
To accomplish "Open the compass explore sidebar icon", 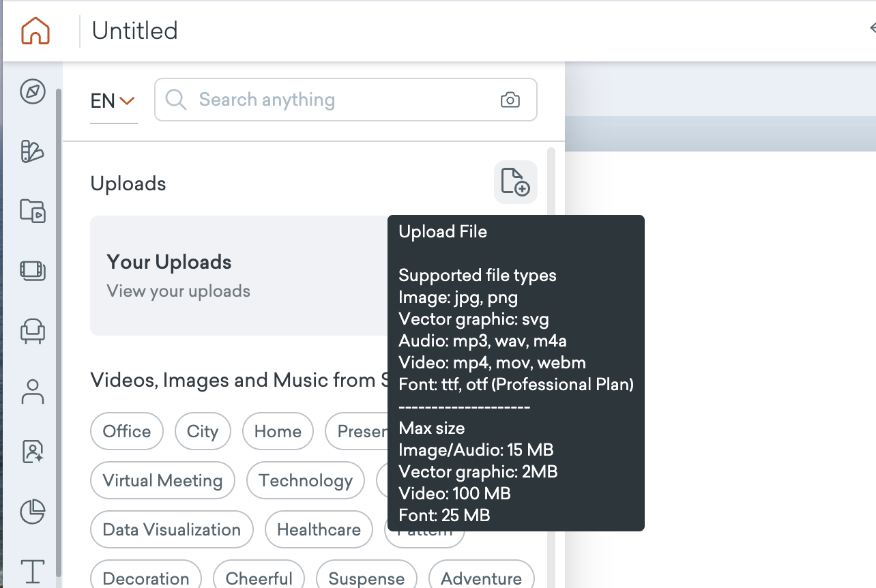I will click(x=33, y=91).
